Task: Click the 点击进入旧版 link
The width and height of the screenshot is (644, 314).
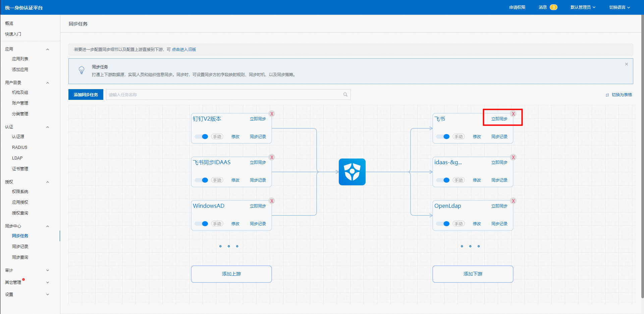Action: (184, 50)
